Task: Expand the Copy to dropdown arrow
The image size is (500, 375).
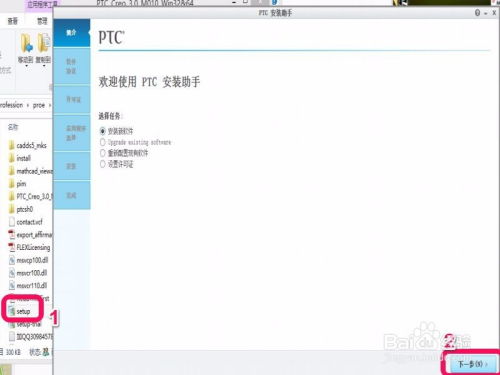Action: coord(44,66)
